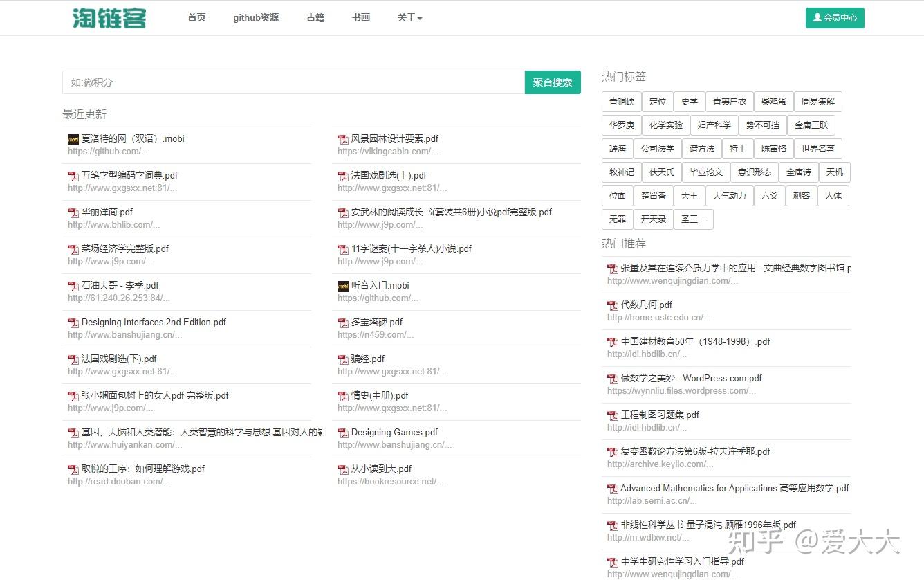Click the PDF icon beside 华丽洋商.pdf

click(x=73, y=212)
